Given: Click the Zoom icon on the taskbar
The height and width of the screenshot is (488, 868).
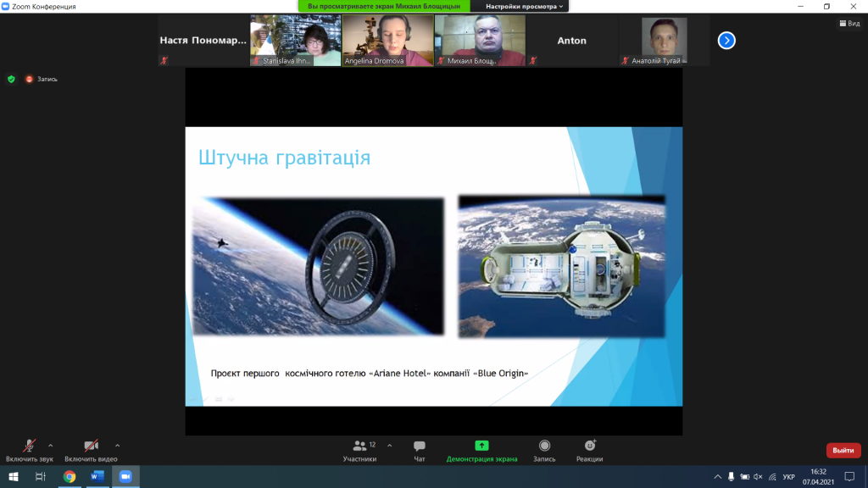Looking at the screenshot, I should (x=125, y=476).
